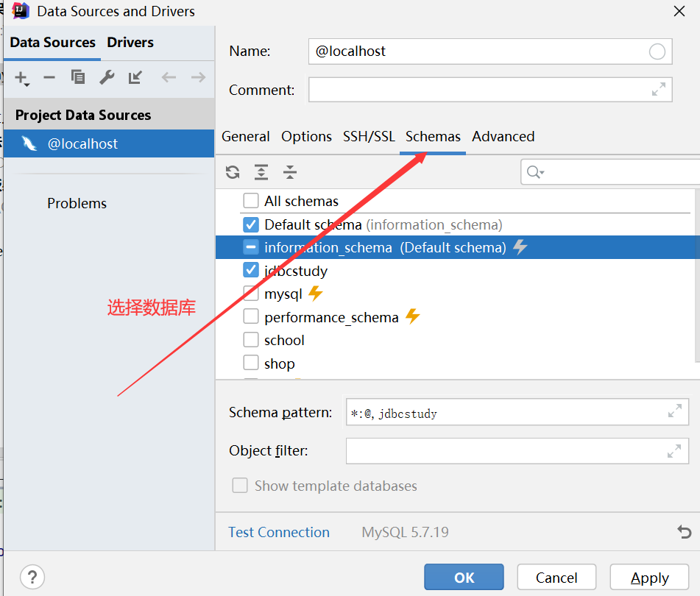
Task: Click the lightning icon beside performance_schema
Action: point(412,316)
